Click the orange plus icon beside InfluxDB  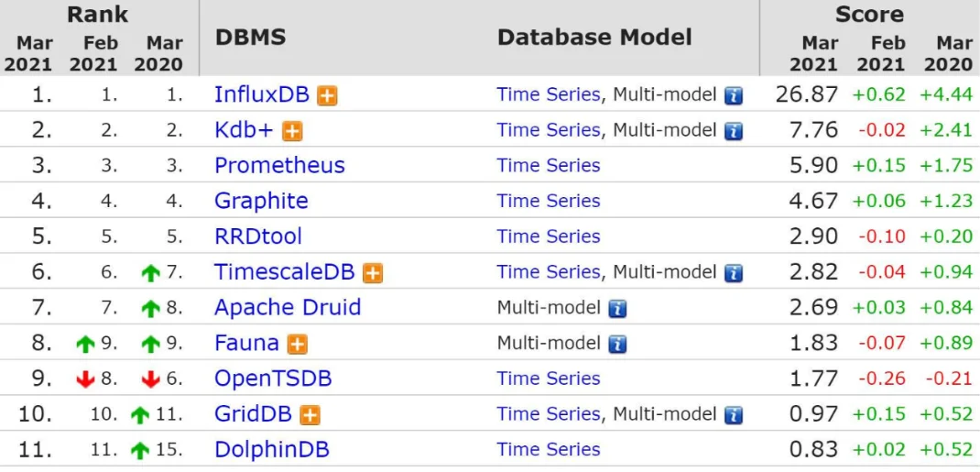tap(327, 95)
